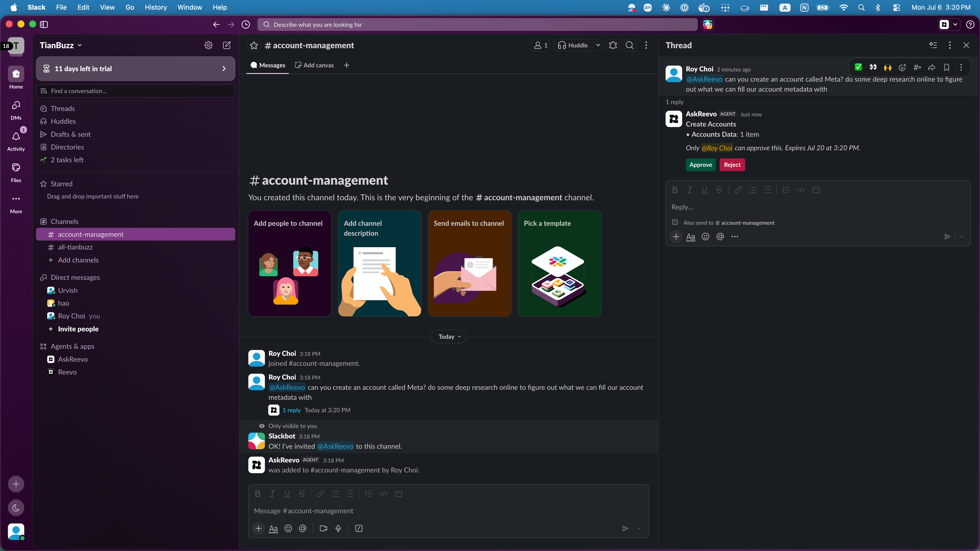Forward Roy Choi's message with arrow icon
The width and height of the screenshot is (980, 551).
pos(932,67)
